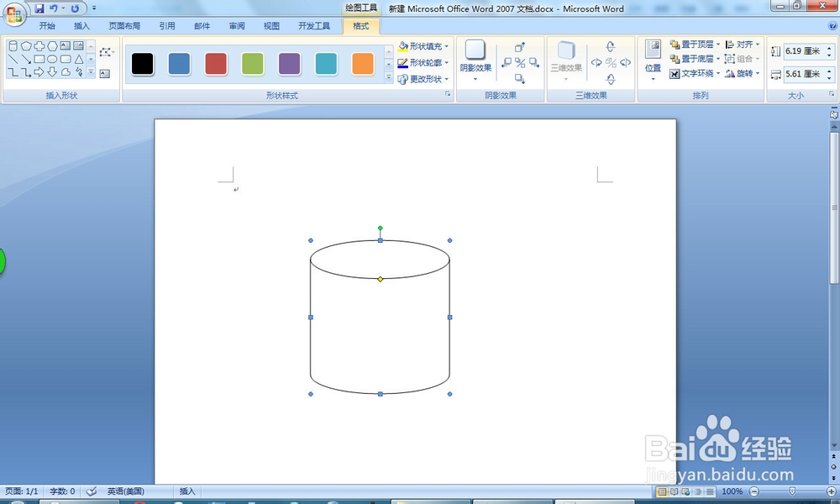
Task: Click the shape height field 6.19 厘米
Action: pos(804,51)
